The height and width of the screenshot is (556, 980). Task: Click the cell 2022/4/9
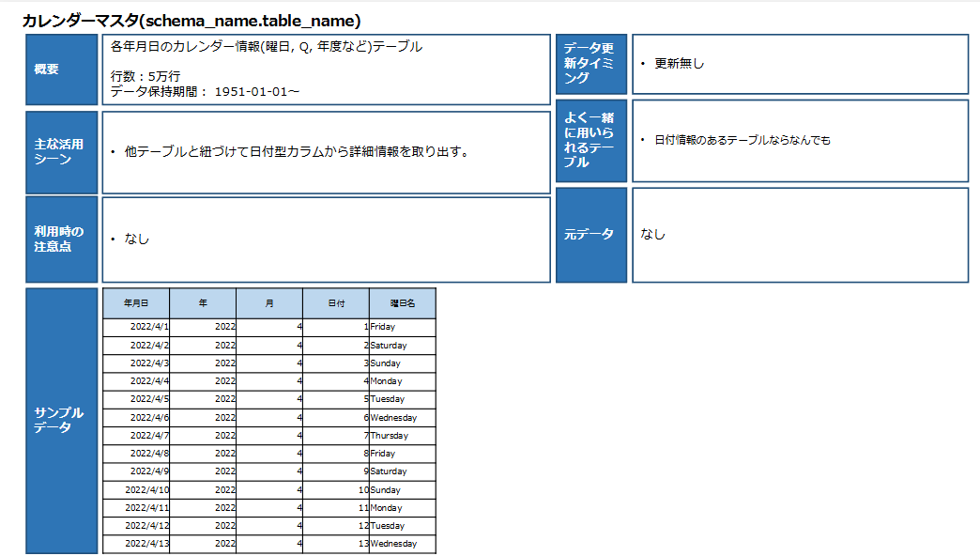tap(136, 472)
